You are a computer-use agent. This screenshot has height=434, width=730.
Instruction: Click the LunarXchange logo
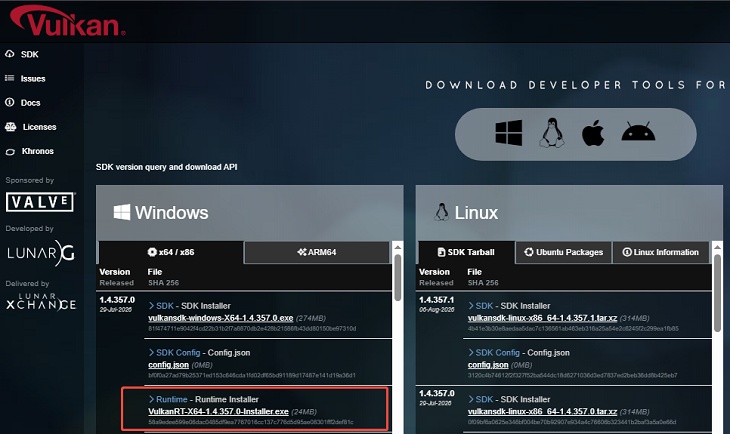[x=41, y=302]
